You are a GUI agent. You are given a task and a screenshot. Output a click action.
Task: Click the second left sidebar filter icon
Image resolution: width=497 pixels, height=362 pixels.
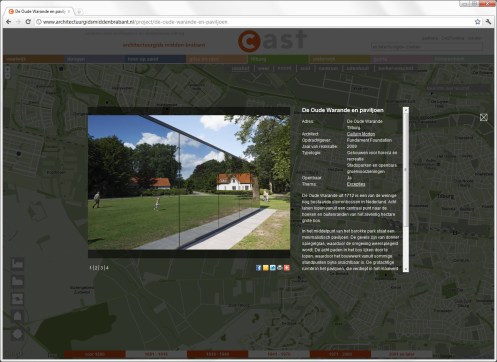point(18,281)
